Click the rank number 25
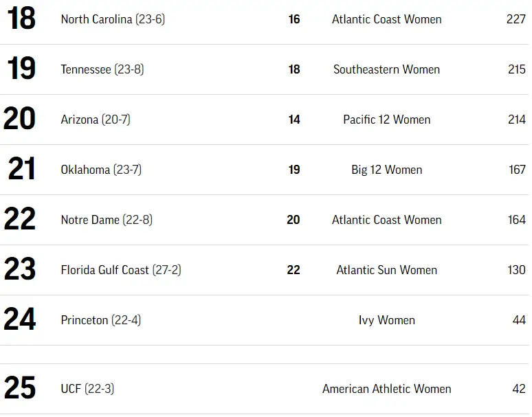The height and width of the screenshot is (417, 532). pyautogui.click(x=20, y=388)
